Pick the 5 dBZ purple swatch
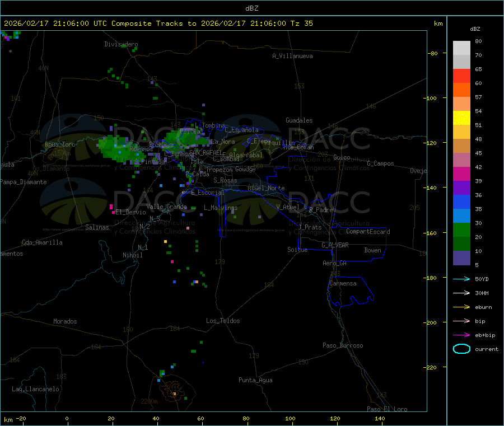 (x=461, y=258)
